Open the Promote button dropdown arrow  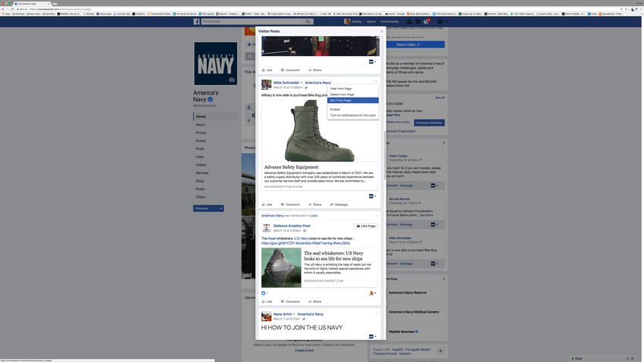221,208
